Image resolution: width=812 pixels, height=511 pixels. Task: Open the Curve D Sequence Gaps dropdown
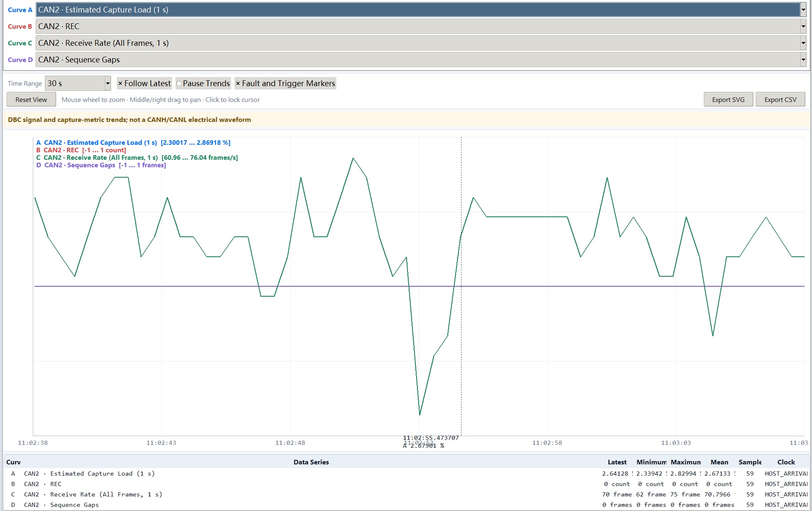[421, 60]
